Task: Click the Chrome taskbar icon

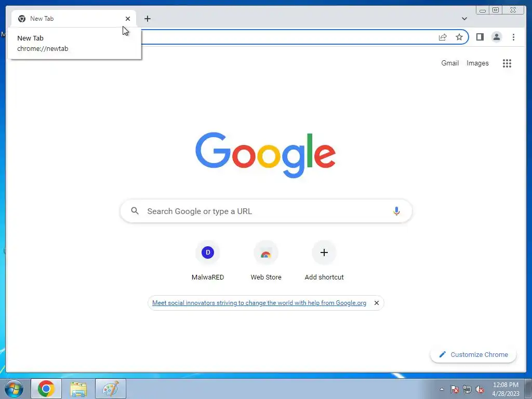Action: (46, 389)
